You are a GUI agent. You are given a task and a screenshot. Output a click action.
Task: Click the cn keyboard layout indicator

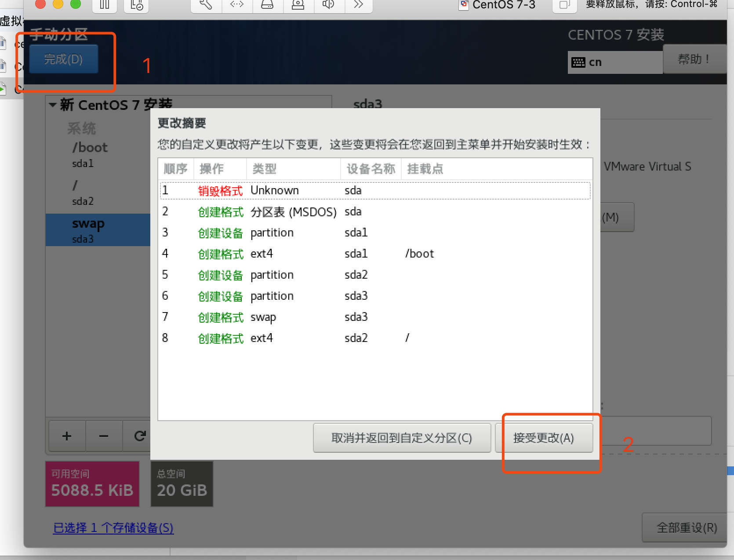pyautogui.click(x=615, y=62)
